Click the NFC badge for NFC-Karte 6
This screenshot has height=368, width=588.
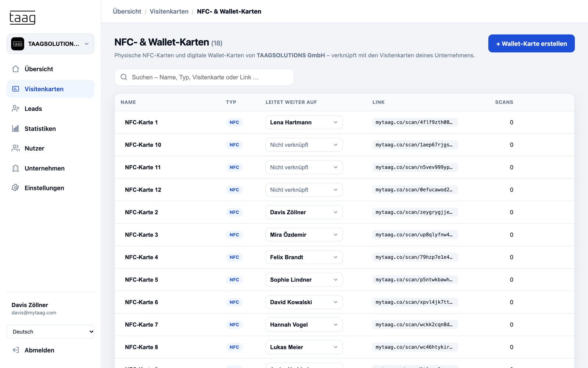[234, 302]
